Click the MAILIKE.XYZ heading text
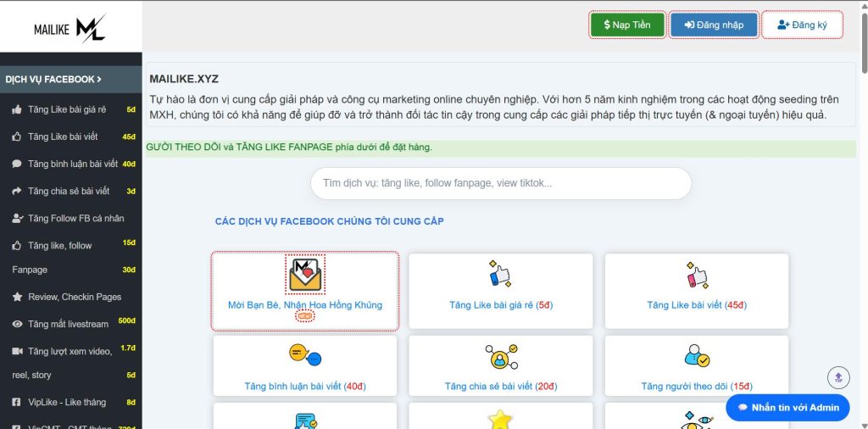 pyautogui.click(x=184, y=79)
